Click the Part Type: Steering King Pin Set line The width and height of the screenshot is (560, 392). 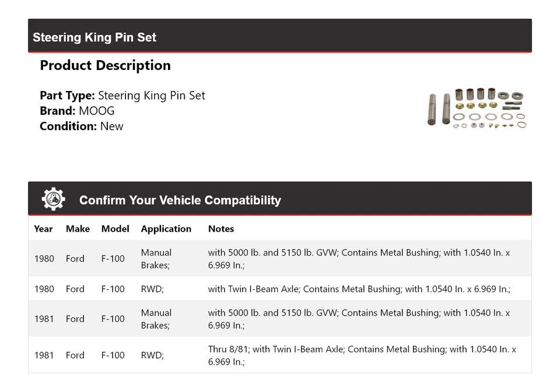click(x=123, y=96)
